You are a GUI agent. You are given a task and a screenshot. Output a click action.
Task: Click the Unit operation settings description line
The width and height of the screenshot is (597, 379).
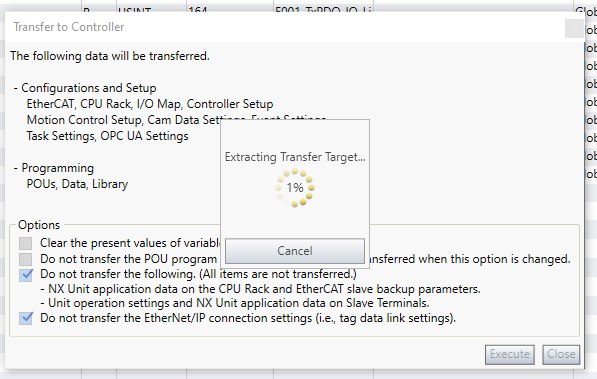point(235,303)
